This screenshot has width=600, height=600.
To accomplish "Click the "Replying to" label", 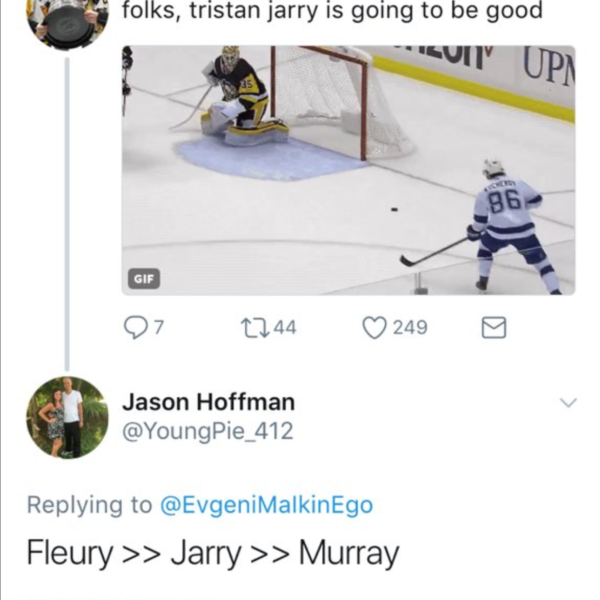I will tap(90, 505).
